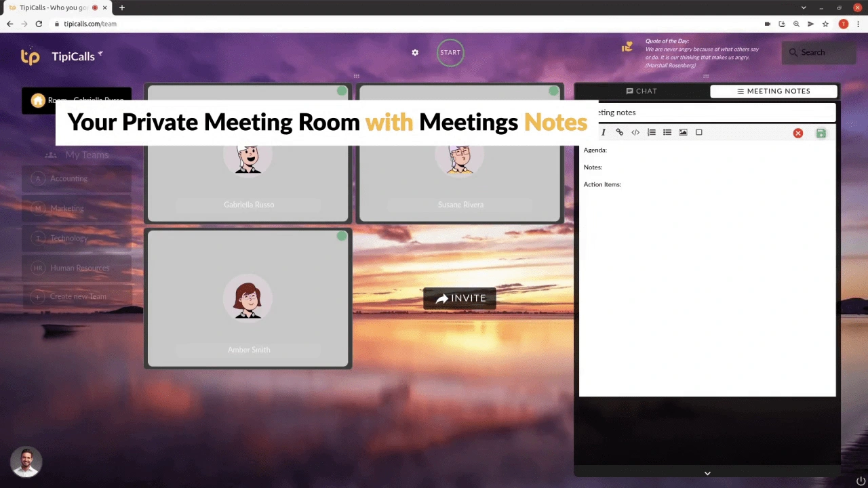Create a bulleted list in notes

(x=667, y=132)
